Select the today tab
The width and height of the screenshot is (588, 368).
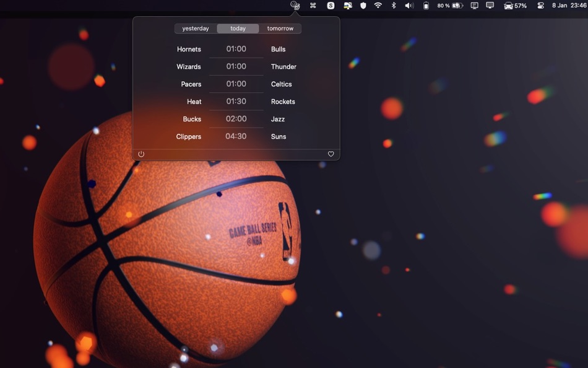point(238,28)
